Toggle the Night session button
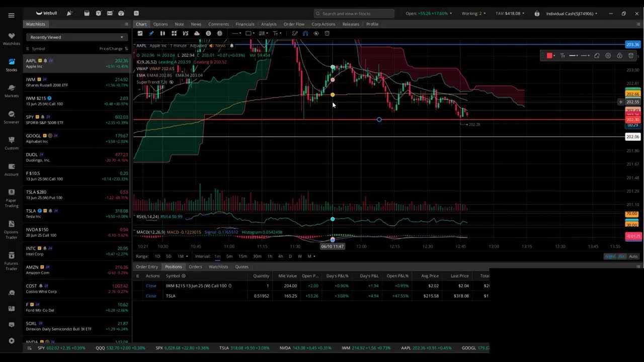644x362 pixels. point(610,256)
